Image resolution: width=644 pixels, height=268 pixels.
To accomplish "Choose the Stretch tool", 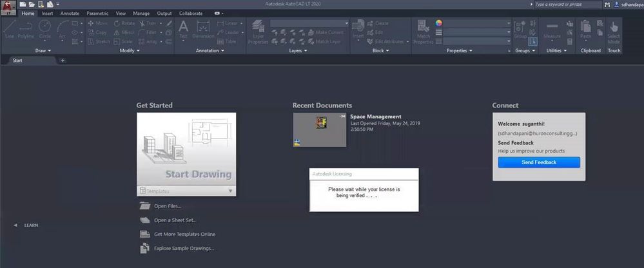I will [99, 41].
